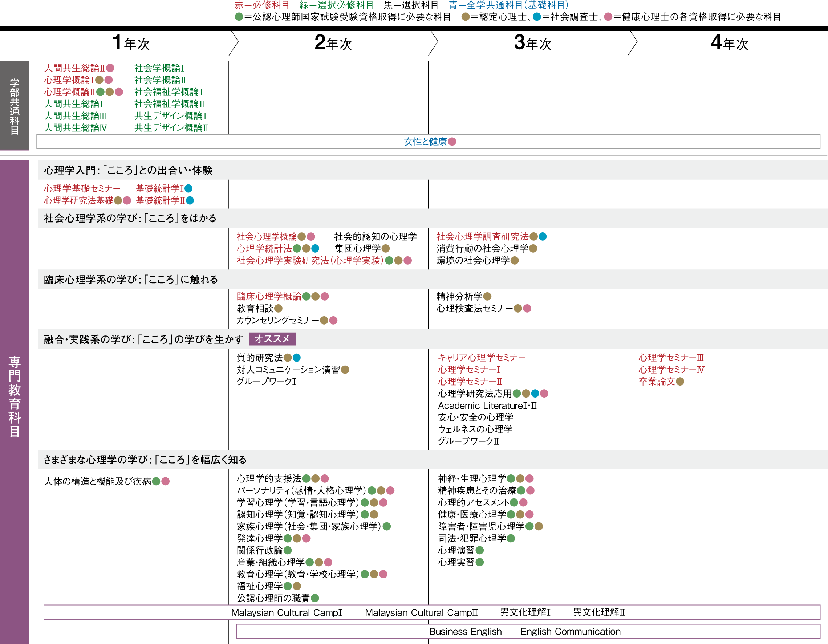This screenshot has width=828, height=644.
Task: Click the heading 融合・実践系の学び
Action: (144, 339)
